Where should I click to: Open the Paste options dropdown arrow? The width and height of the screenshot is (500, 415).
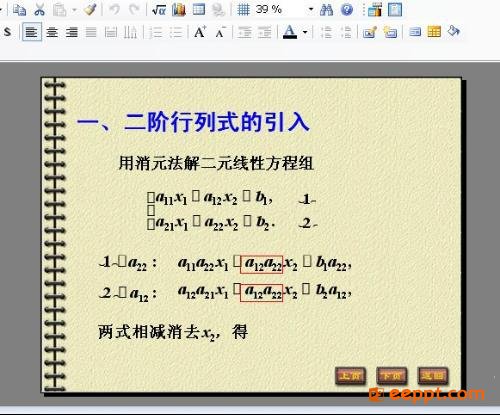coord(74,10)
